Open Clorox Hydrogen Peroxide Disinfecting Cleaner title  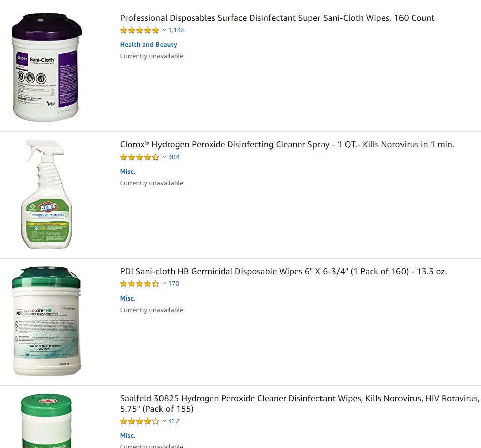(x=287, y=144)
